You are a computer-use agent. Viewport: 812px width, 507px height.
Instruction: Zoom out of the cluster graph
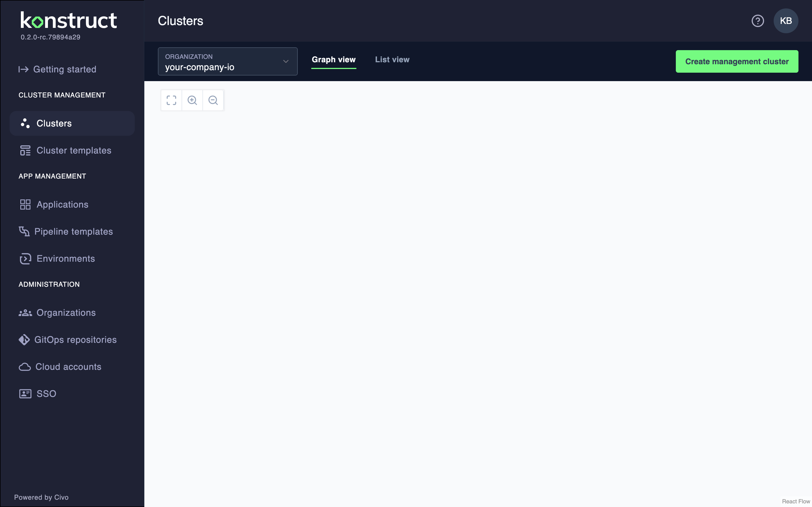click(213, 100)
